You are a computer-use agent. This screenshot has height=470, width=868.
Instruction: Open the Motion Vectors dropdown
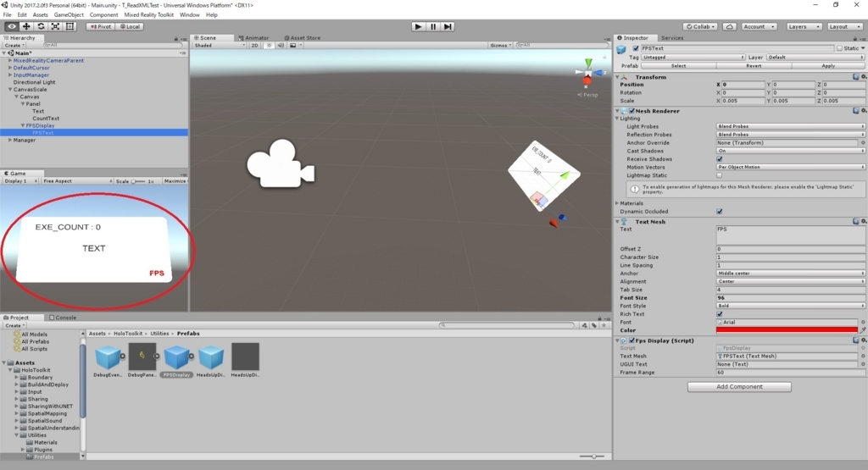[x=790, y=167]
